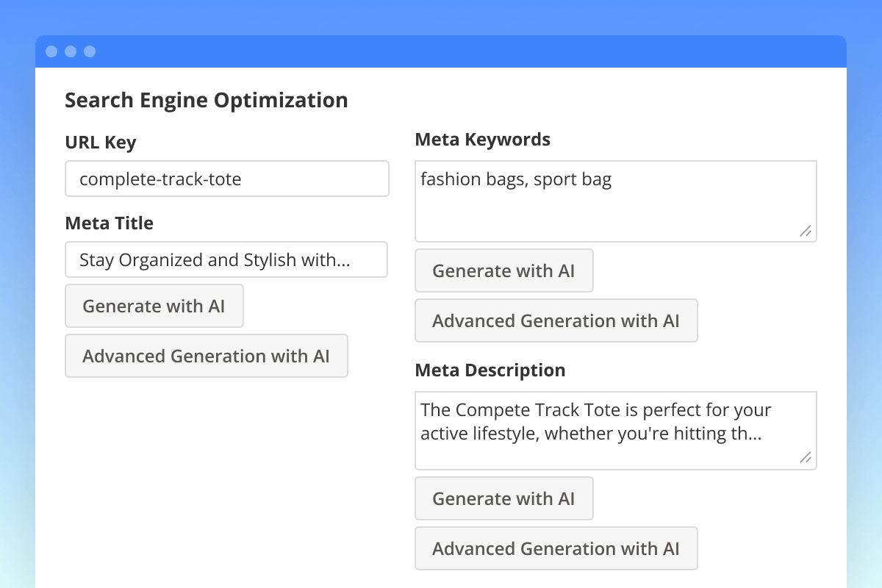Image resolution: width=882 pixels, height=588 pixels.
Task: Click the Search Engine Optimization heading
Action: point(207,101)
